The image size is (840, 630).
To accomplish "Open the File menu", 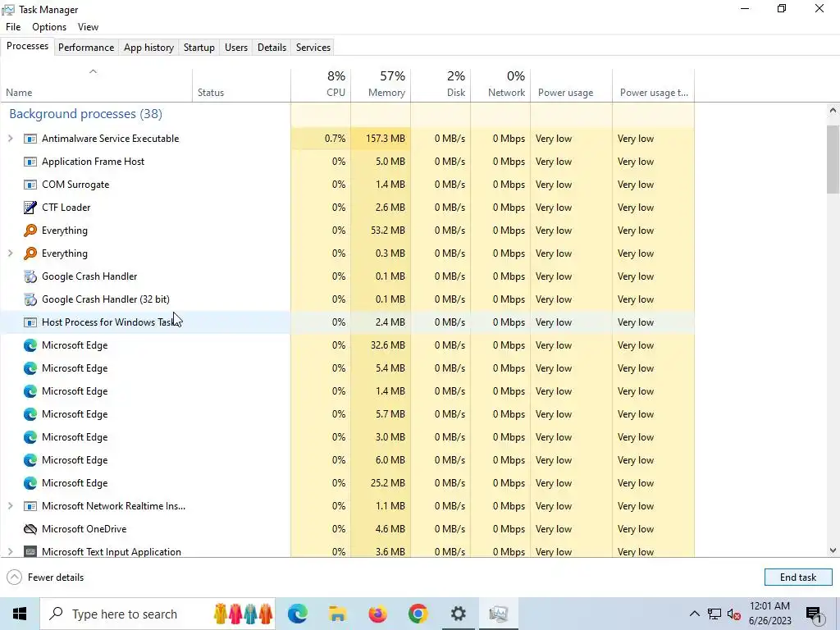I will point(13,27).
